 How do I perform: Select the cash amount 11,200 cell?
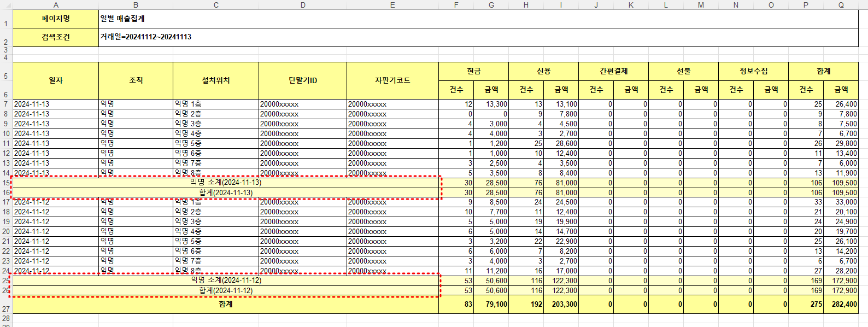(x=491, y=271)
